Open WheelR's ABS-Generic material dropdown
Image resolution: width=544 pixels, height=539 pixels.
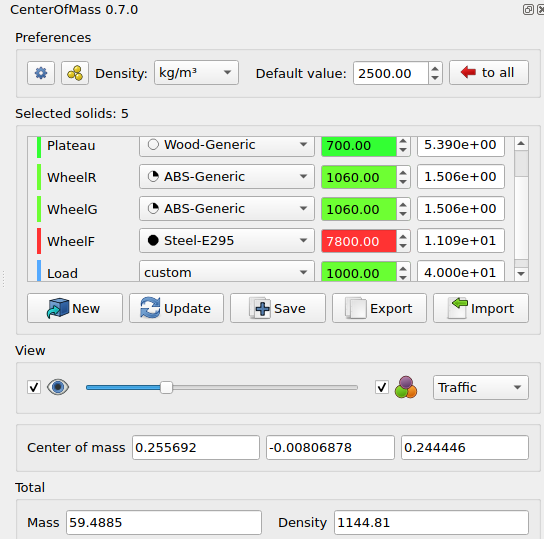[x=227, y=177]
